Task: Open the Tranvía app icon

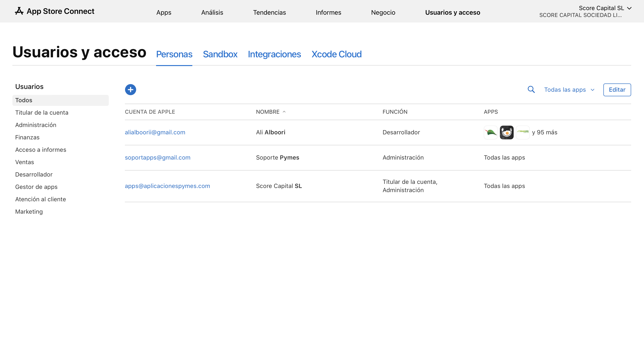Action: click(x=523, y=132)
